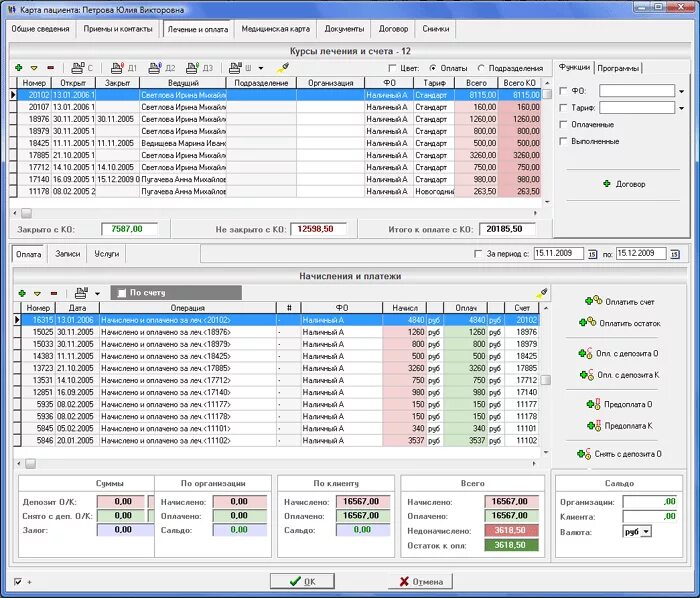The image size is (700, 598).
Task: Select payment row number 13723
Action: click(277, 368)
